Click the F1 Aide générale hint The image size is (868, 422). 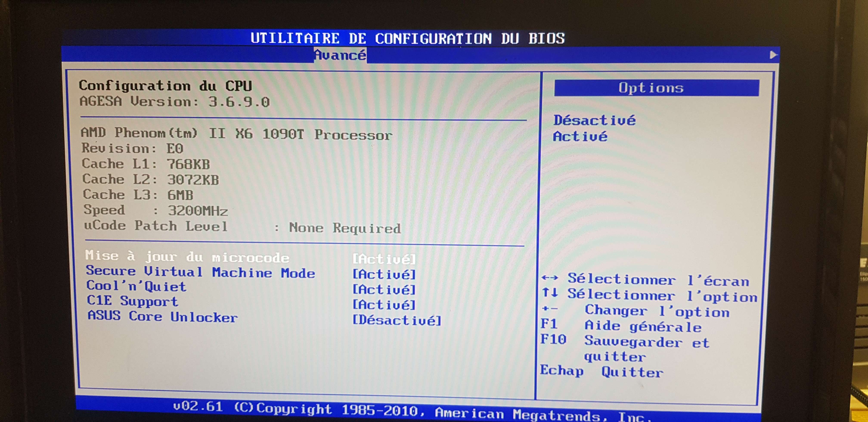coord(621,326)
